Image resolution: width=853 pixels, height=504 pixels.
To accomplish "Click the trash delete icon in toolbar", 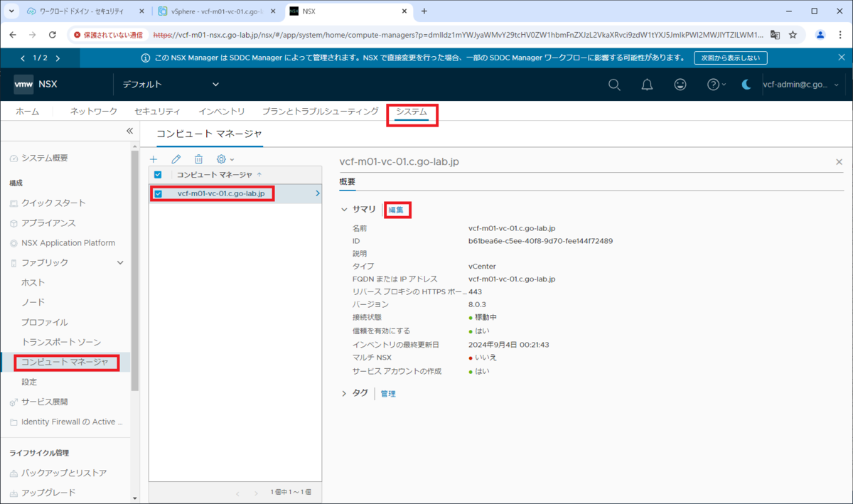I will click(199, 159).
